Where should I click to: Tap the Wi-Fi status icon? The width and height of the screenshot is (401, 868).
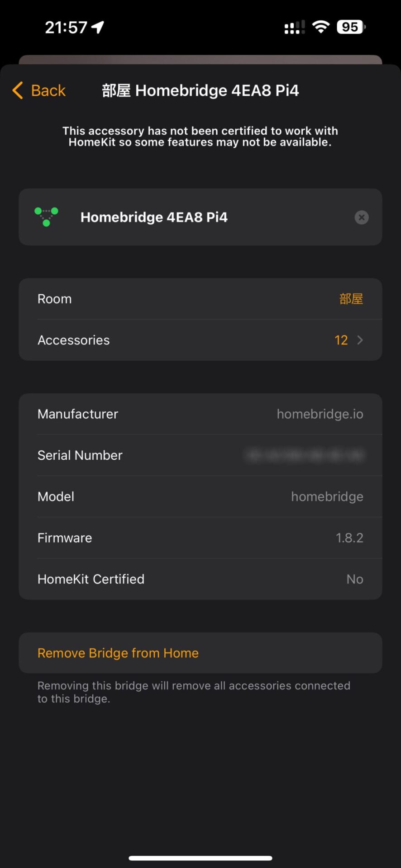point(321,27)
